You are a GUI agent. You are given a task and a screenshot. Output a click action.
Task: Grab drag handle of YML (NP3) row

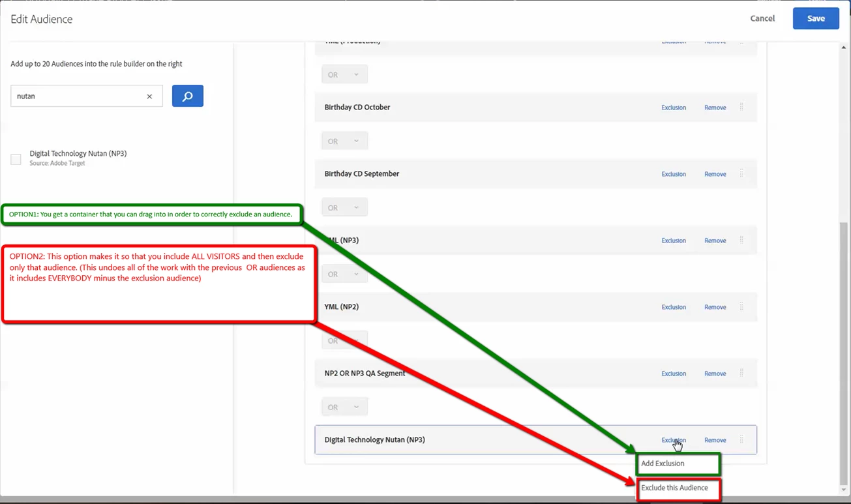(741, 240)
